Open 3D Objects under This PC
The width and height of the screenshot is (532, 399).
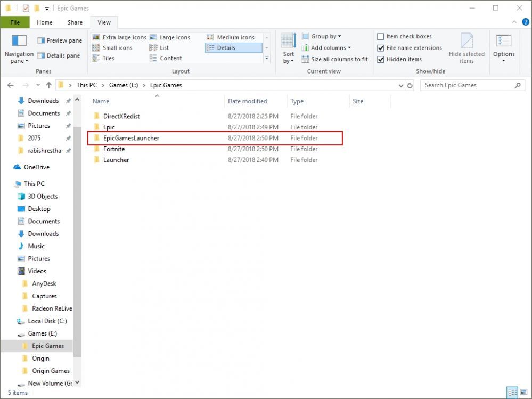click(43, 197)
